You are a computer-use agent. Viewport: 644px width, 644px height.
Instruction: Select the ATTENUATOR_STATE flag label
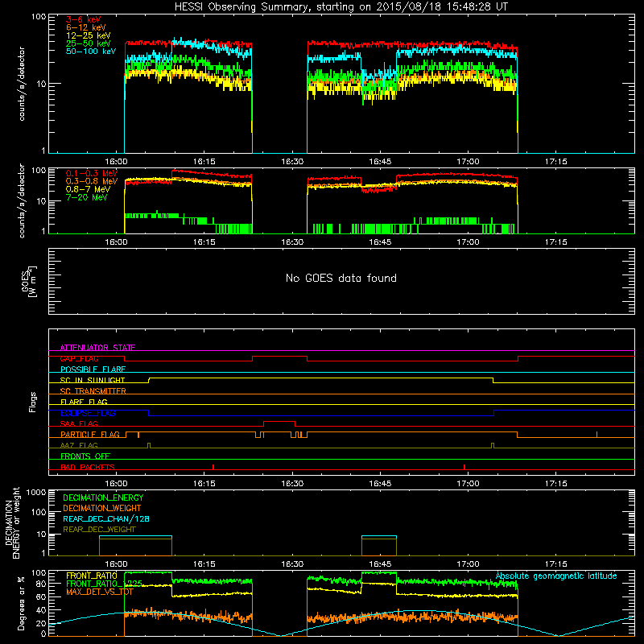click(97, 348)
